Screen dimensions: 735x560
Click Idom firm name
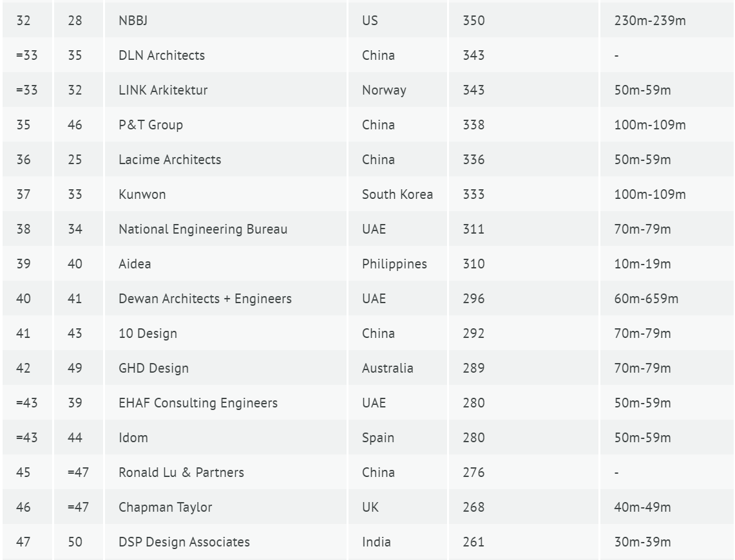133,438
